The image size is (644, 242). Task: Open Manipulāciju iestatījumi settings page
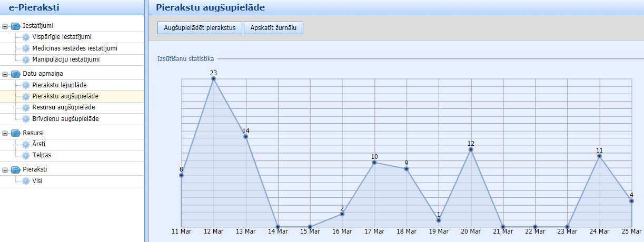click(66, 59)
